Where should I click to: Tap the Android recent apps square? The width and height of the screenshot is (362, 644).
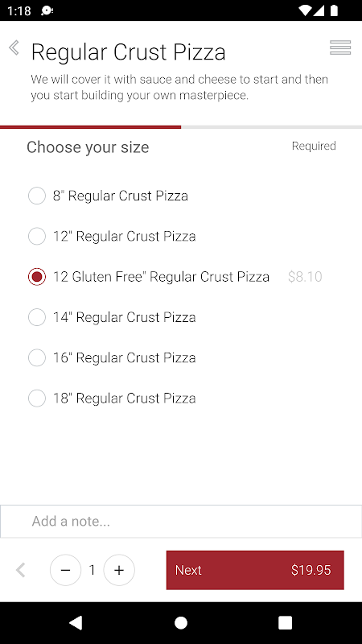[286, 622]
